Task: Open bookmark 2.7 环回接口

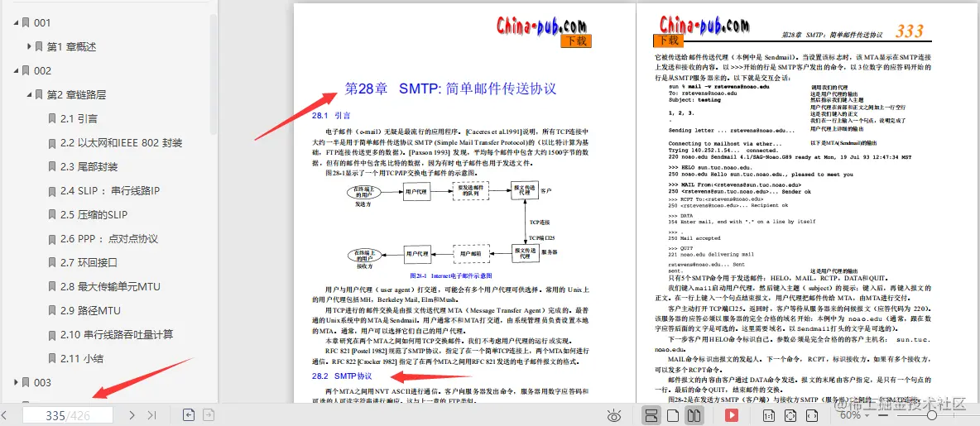Action: [x=89, y=262]
